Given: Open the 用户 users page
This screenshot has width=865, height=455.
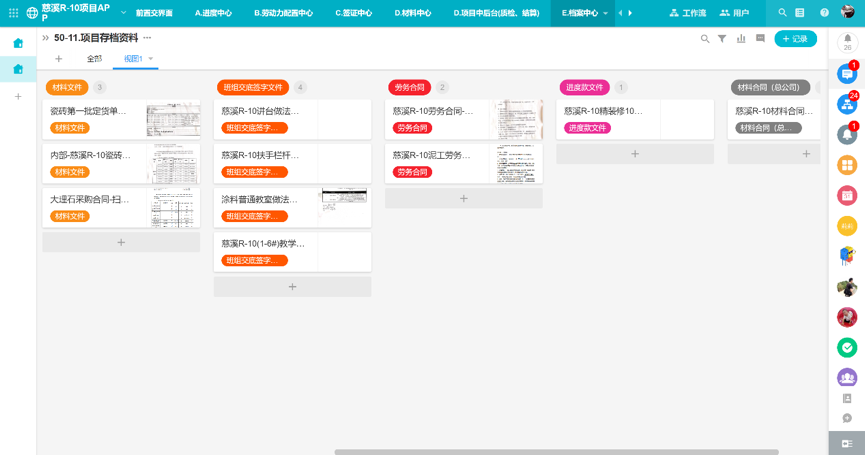Looking at the screenshot, I should (x=734, y=13).
